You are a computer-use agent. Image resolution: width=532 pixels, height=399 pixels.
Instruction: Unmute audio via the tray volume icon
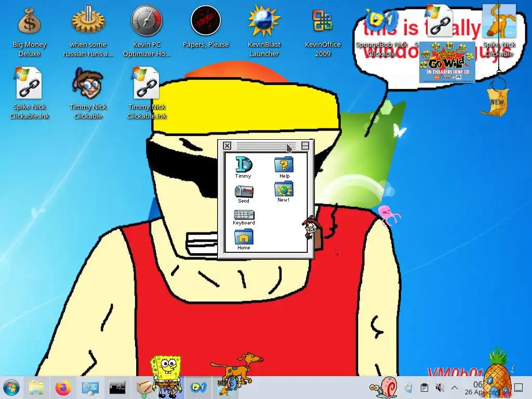440,388
